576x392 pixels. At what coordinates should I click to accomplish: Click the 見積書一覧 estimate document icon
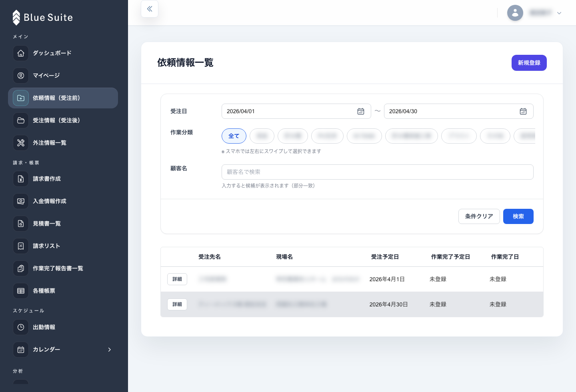pos(21,224)
